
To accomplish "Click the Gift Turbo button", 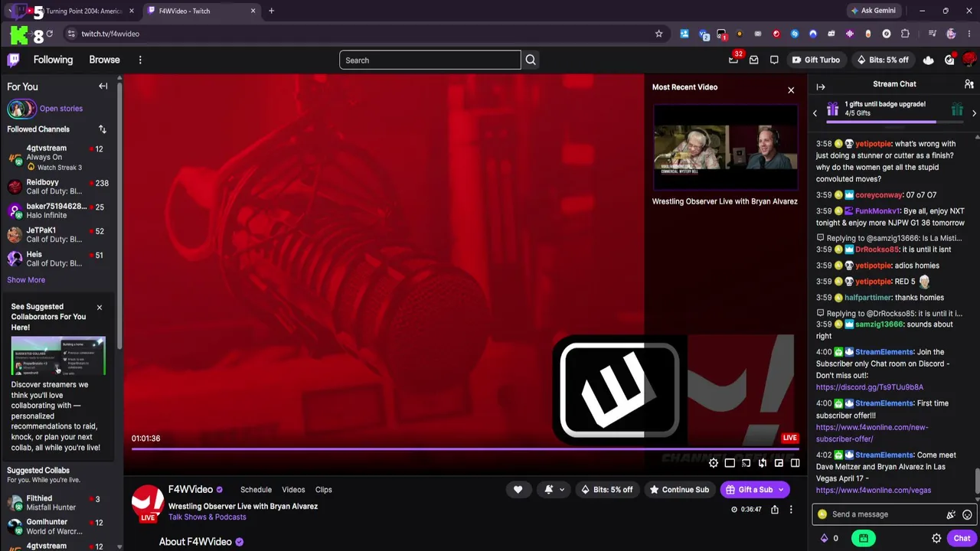I will (816, 60).
